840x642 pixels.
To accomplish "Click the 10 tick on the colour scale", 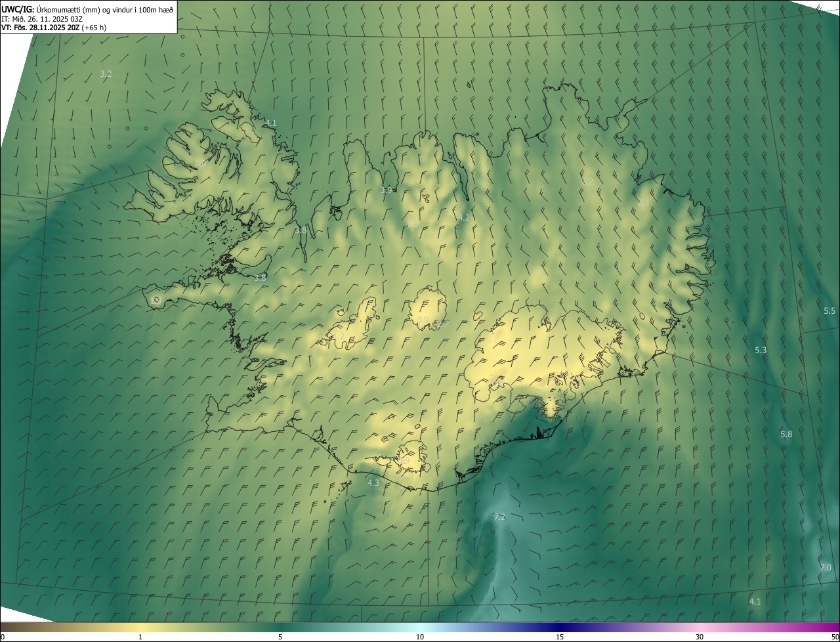I will (x=420, y=637).
